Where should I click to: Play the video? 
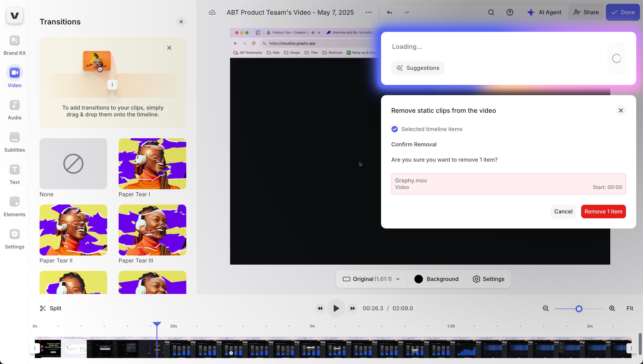tap(336, 308)
